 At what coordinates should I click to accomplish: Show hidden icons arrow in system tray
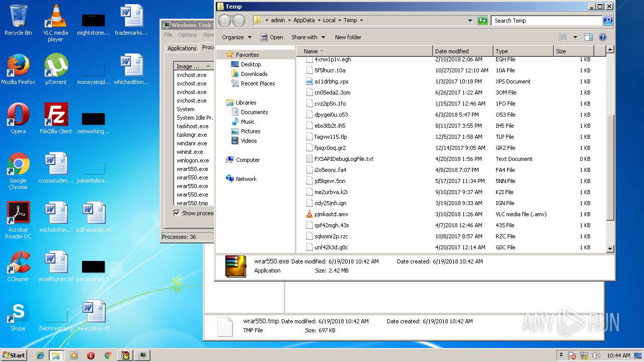(561, 355)
